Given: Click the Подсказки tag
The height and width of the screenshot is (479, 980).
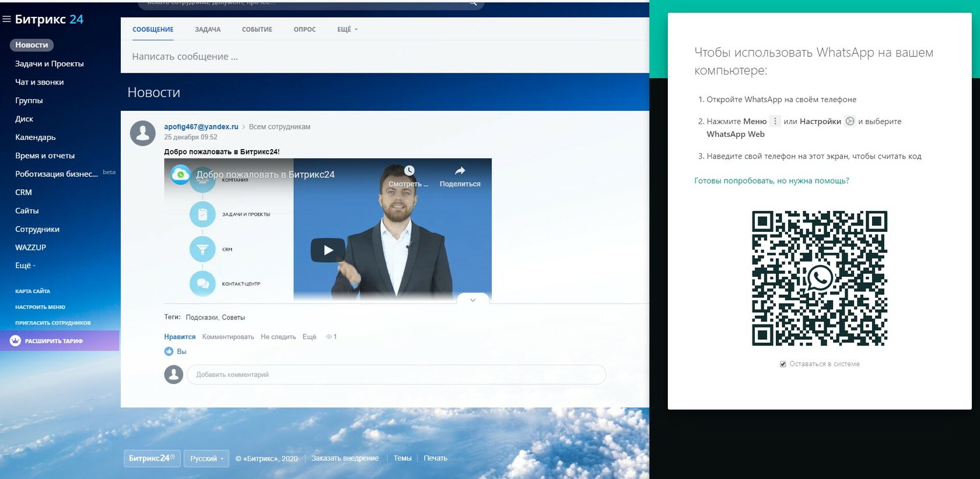Looking at the screenshot, I should pos(202,318).
